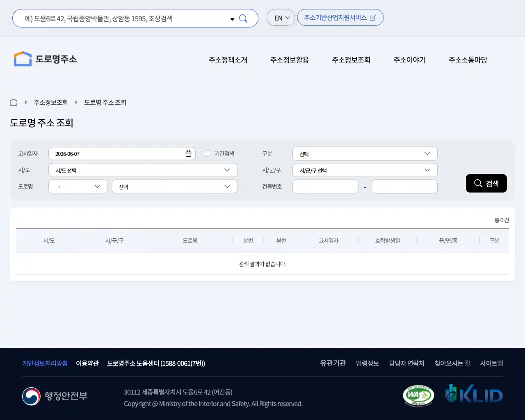Click the 고시일자 date field 2026-06-07

click(122, 153)
